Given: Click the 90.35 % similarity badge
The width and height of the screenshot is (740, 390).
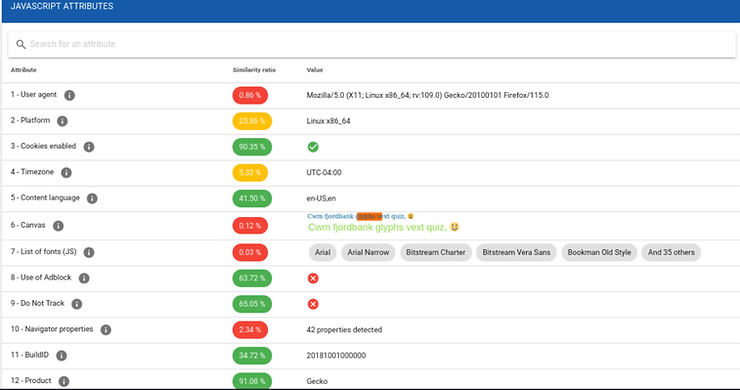Looking at the screenshot, I should click(252, 147).
